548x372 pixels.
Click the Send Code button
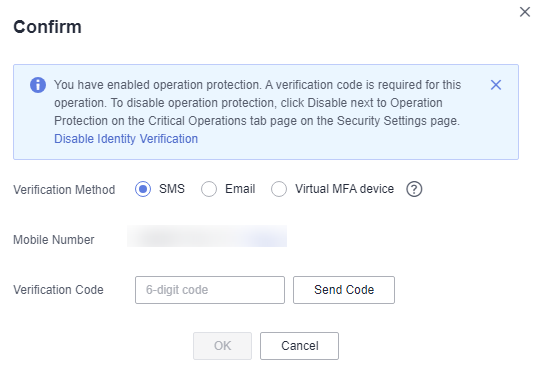click(x=344, y=290)
